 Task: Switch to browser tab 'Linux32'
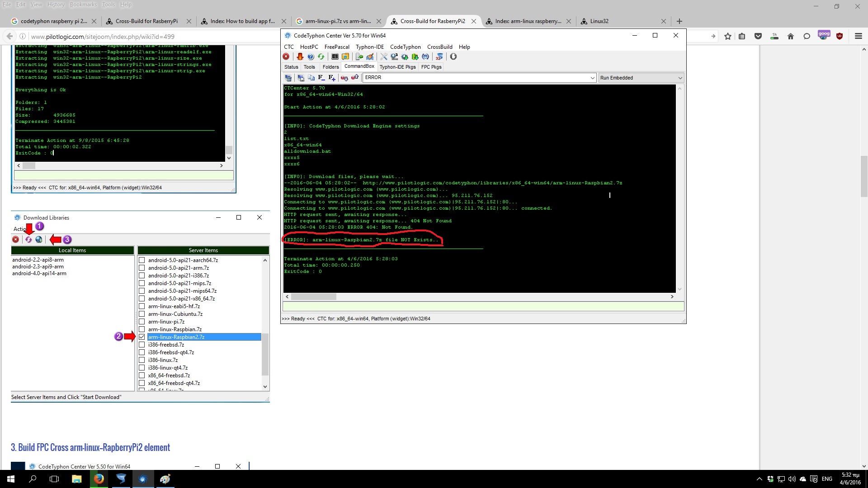[599, 21]
